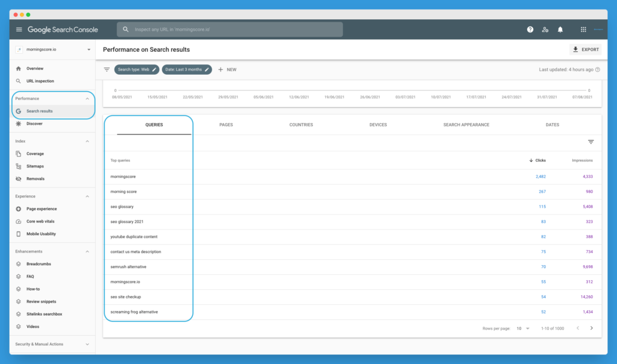Go to next page of results
The height and width of the screenshot is (364, 617).
point(591,328)
